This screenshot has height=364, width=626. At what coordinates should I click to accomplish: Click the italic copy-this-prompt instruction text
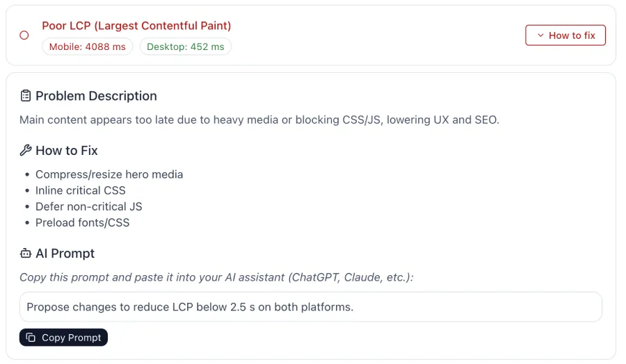[x=216, y=277]
